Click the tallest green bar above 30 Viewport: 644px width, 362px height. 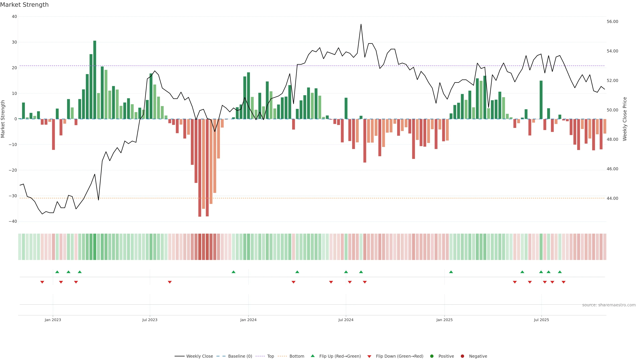[x=95, y=75]
